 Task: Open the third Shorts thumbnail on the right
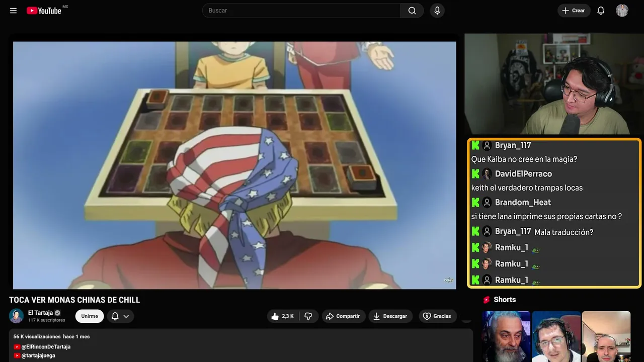606,336
